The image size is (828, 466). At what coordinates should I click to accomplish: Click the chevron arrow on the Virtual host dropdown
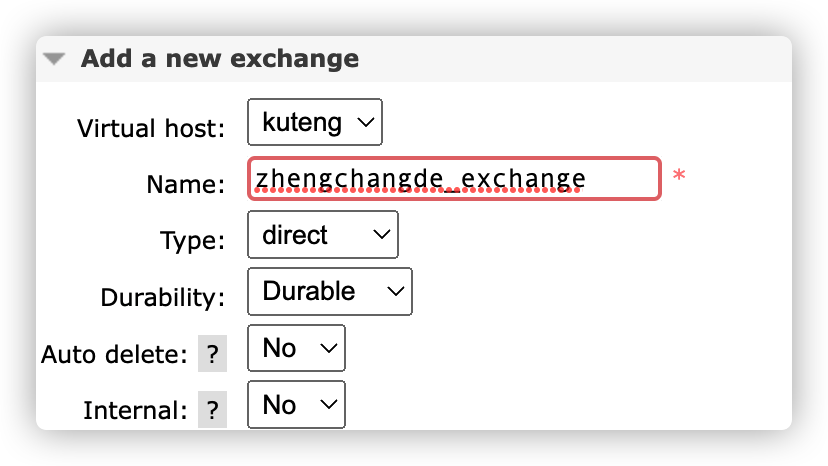point(365,123)
